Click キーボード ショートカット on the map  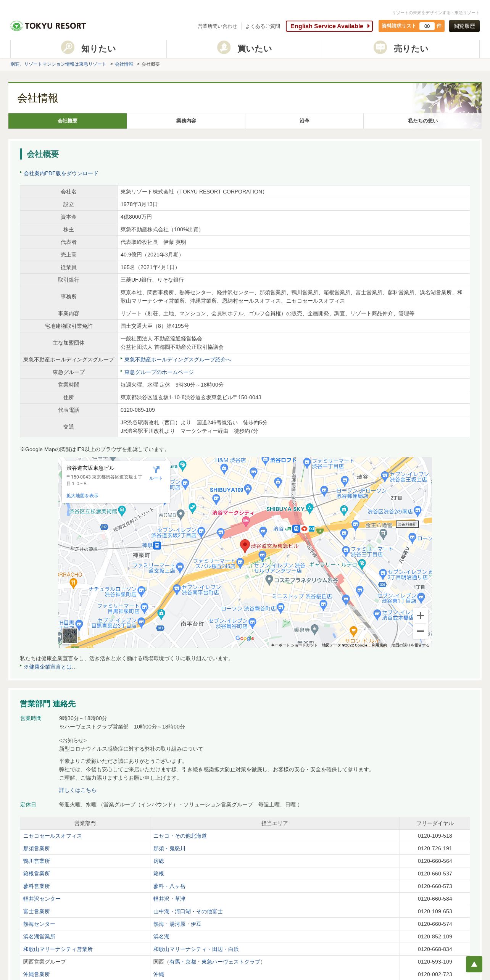click(x=294, y=645)
